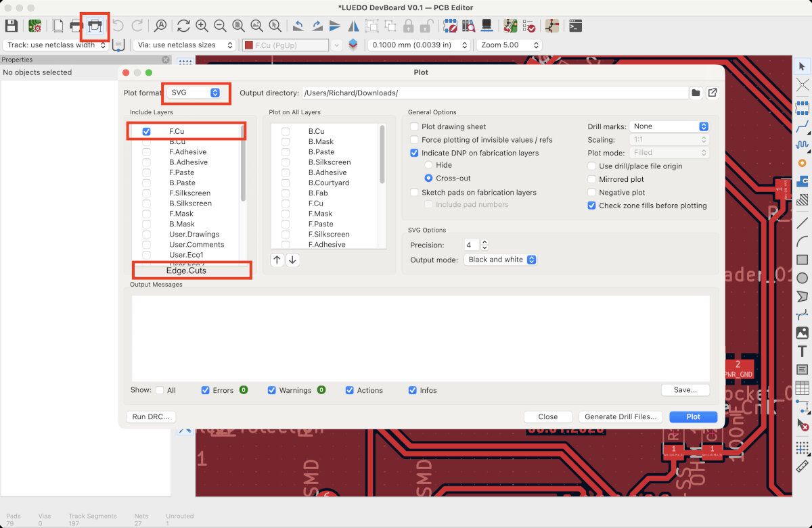This screenshot has height=528, width=812.
Task: Click the Zoom in icon
Action: [x=202, y=26]
